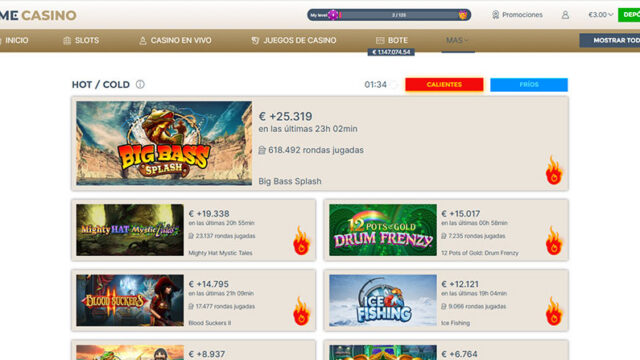640x360 pixels.
Task: Click the green deposit button
Action: click(x=629, y=15)
